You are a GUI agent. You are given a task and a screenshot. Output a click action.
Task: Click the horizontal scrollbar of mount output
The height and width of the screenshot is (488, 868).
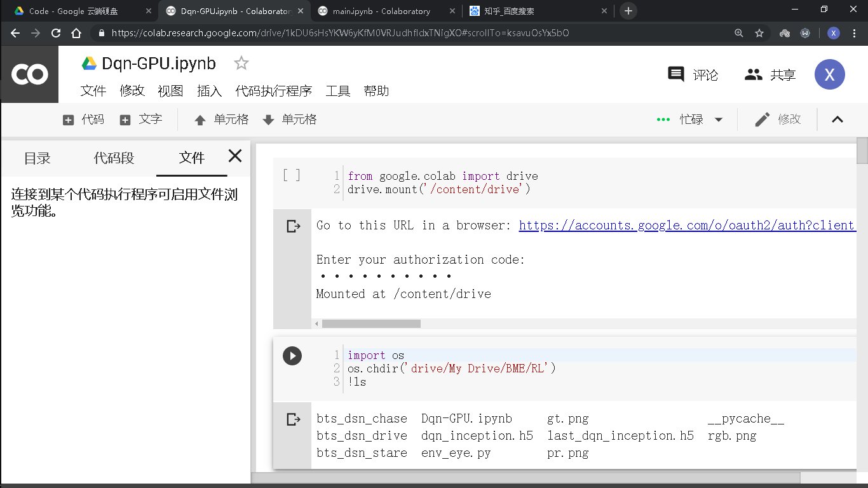coord(371,324)
